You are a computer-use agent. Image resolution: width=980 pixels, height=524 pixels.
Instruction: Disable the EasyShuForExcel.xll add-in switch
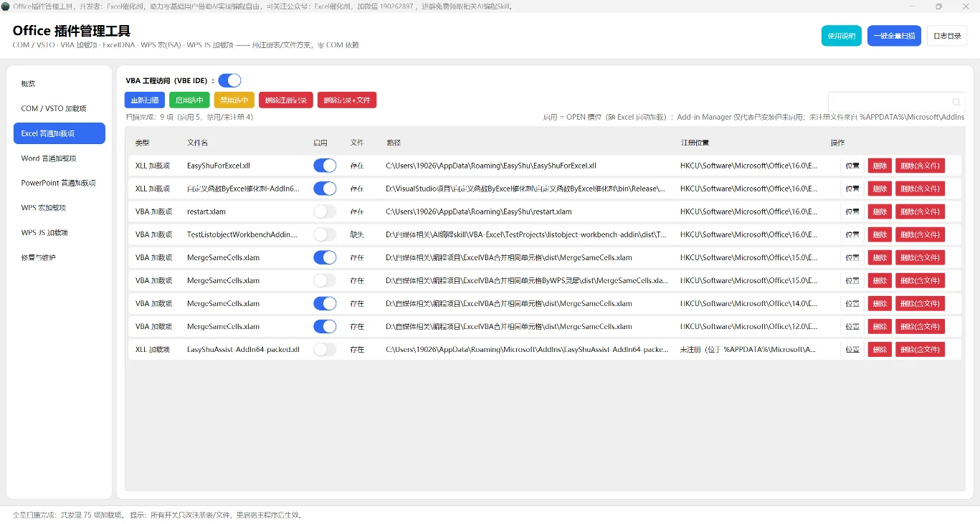click(x=325, y=166)
